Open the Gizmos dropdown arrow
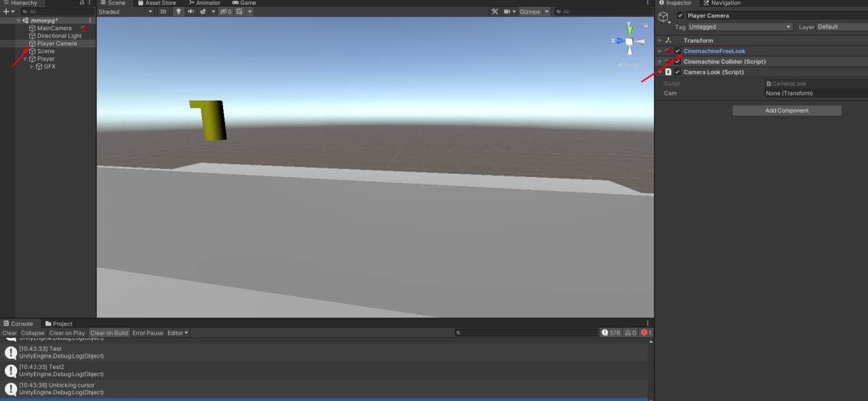This screenshot has width=868, height=401. point(547,12)
